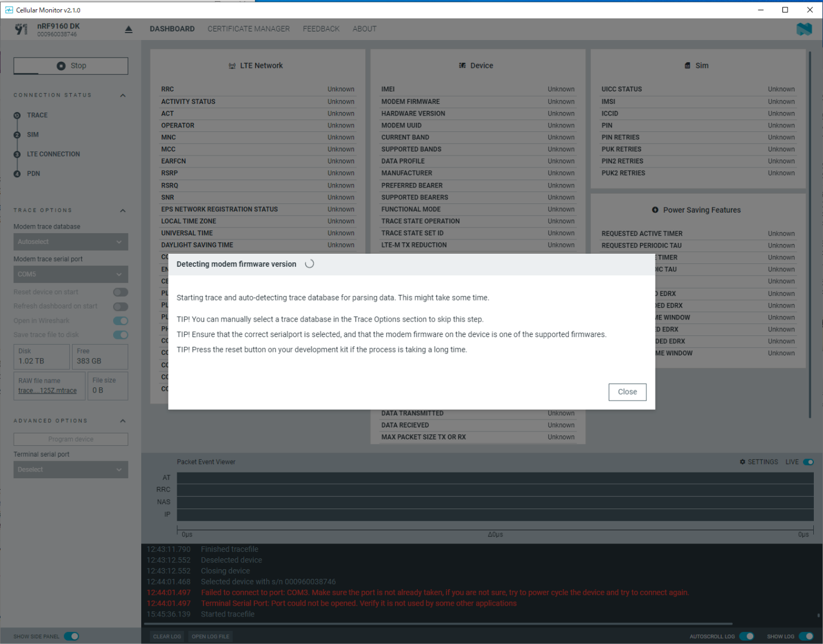The image size is (823, 644).
Task: Open the RAW trace file link
Action: (x=47, y=391)
